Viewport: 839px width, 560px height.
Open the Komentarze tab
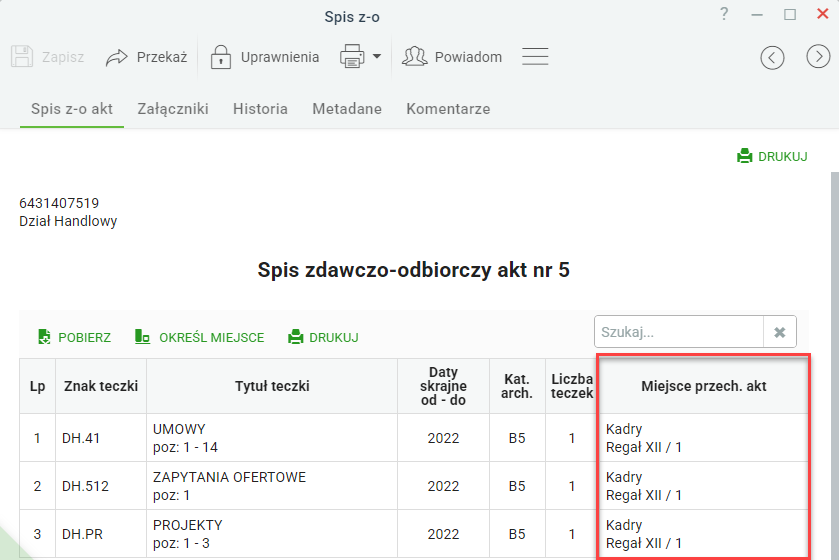click(448, 109)
